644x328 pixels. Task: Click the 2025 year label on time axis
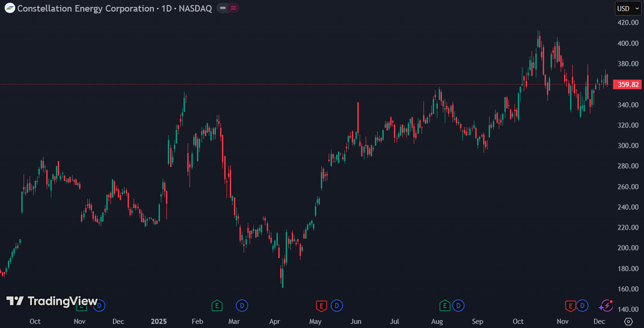click(159, 322)
